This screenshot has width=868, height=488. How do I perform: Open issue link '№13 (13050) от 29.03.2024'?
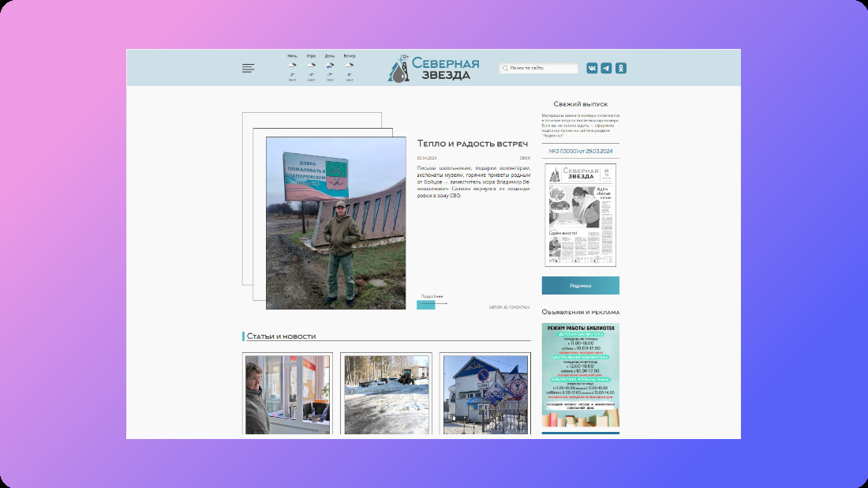pos(580,152)
